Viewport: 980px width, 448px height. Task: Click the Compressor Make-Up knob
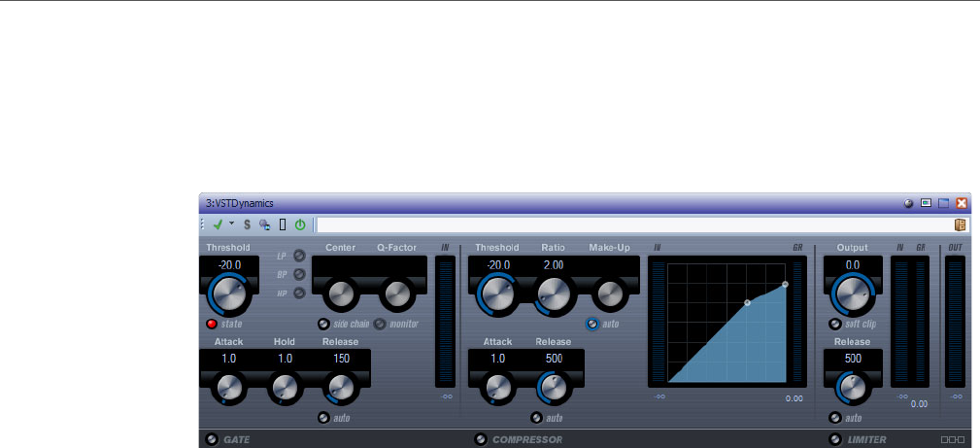tap(609, 294)
